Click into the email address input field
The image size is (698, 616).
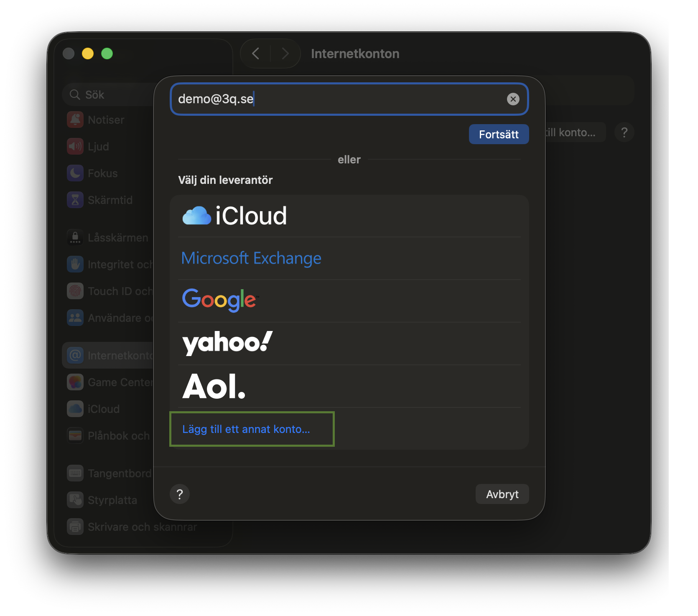point(334,99)
